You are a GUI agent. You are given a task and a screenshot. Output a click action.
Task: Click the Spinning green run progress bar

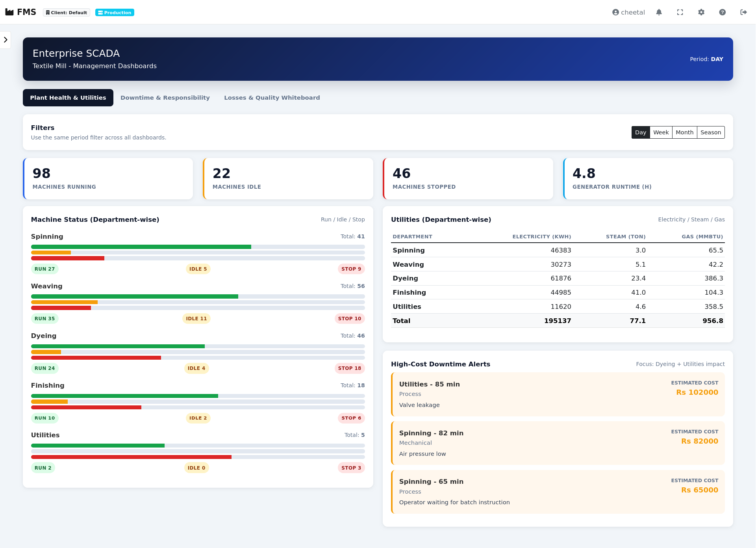[x=141, y=247]
